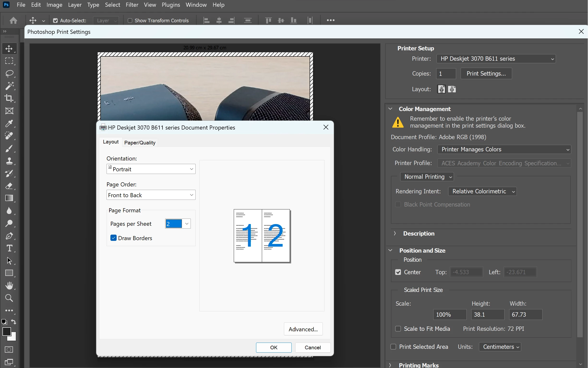This screenshot has height=368, width=588.
Task: Select the Crop tool
Action: coord(9,98)
